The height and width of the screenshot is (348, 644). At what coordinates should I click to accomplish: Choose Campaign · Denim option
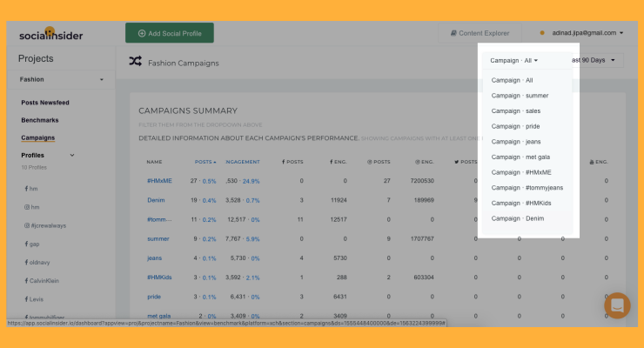518,218
